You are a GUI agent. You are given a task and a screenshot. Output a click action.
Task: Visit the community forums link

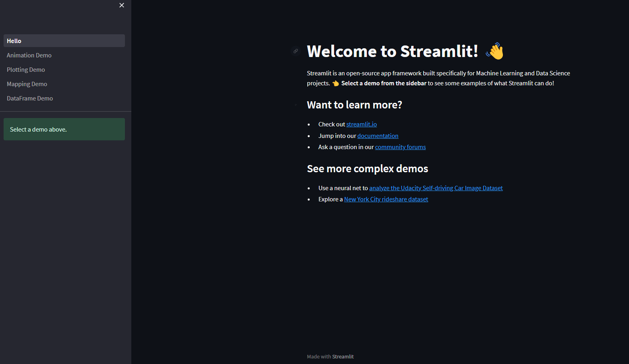pyautogui.click(x=400, y=147)
